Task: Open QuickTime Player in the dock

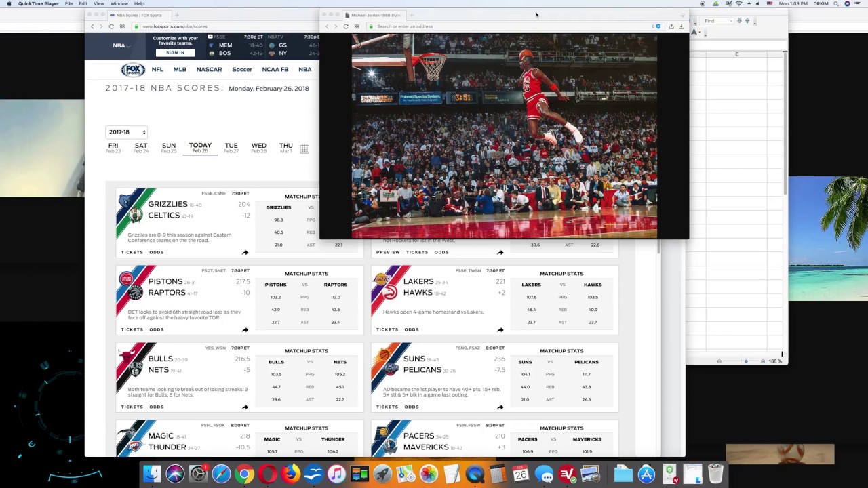Action: point(475,474)
